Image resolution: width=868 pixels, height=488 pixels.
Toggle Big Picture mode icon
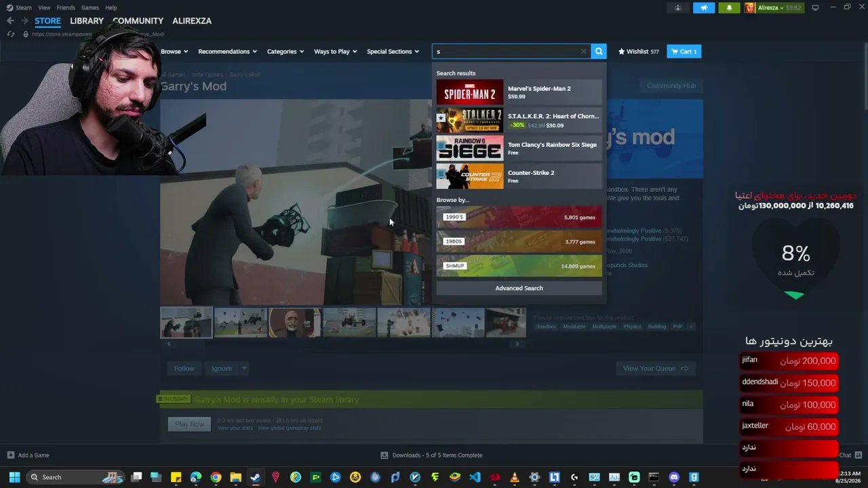click(x=815, y=7)
